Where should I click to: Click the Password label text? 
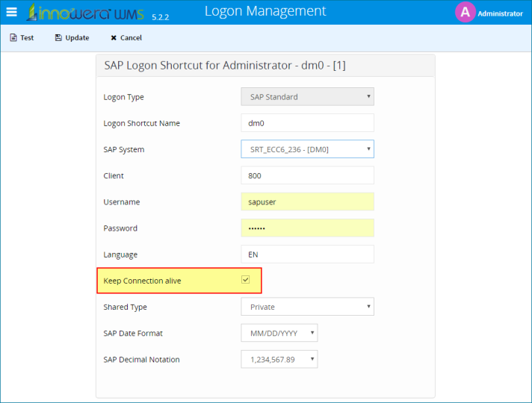(x=120, y=228)
